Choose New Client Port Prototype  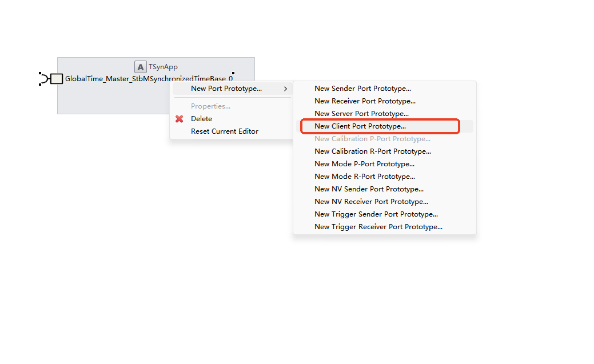(x=360, y=126)
